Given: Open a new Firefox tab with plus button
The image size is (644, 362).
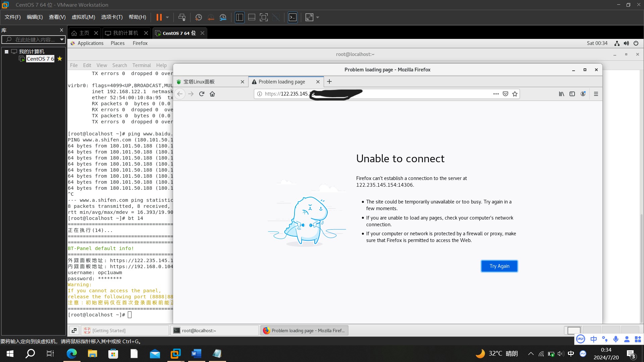Looking at the screenshot, I should click(329, 81).
